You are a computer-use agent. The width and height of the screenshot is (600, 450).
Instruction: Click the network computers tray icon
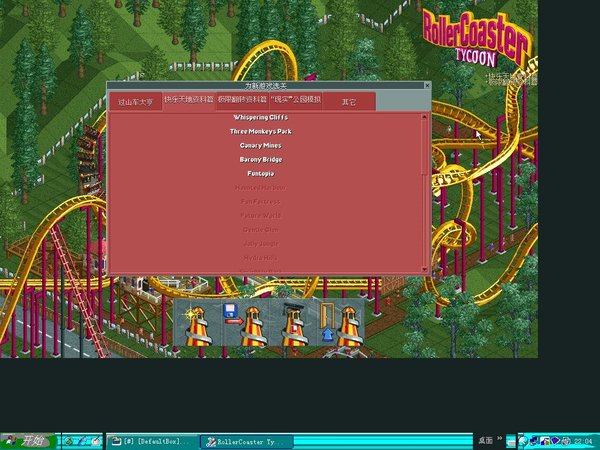coord(535,441)
